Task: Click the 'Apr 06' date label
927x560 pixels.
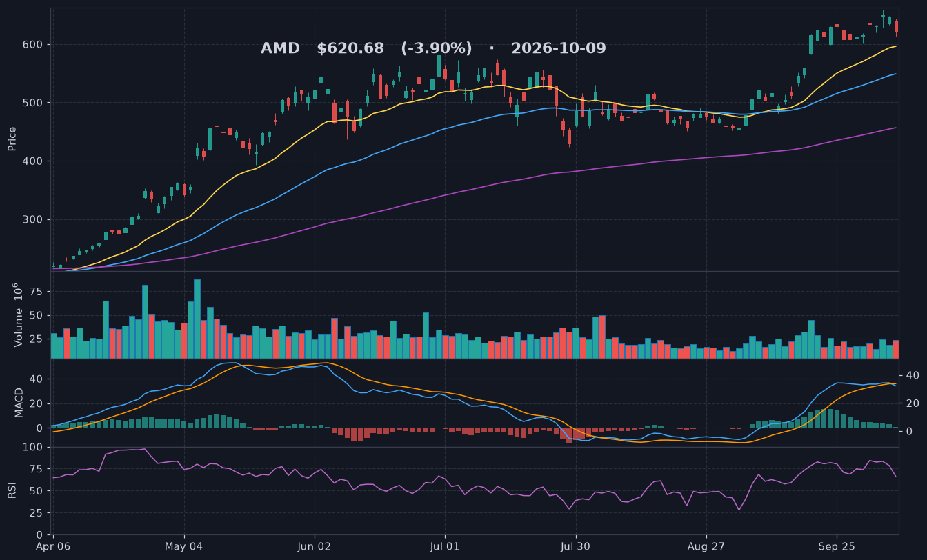Action: pos(54,546)
